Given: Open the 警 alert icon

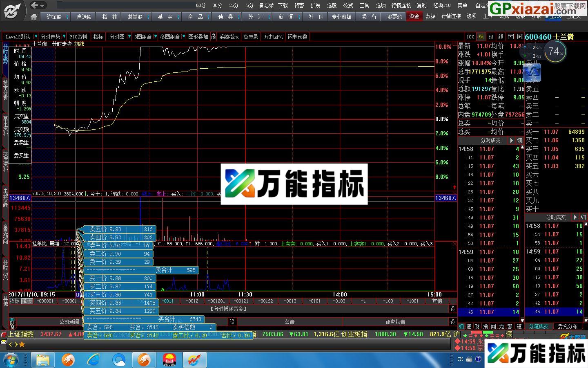Looking at the screenshot, I should (x=510, y=326).
